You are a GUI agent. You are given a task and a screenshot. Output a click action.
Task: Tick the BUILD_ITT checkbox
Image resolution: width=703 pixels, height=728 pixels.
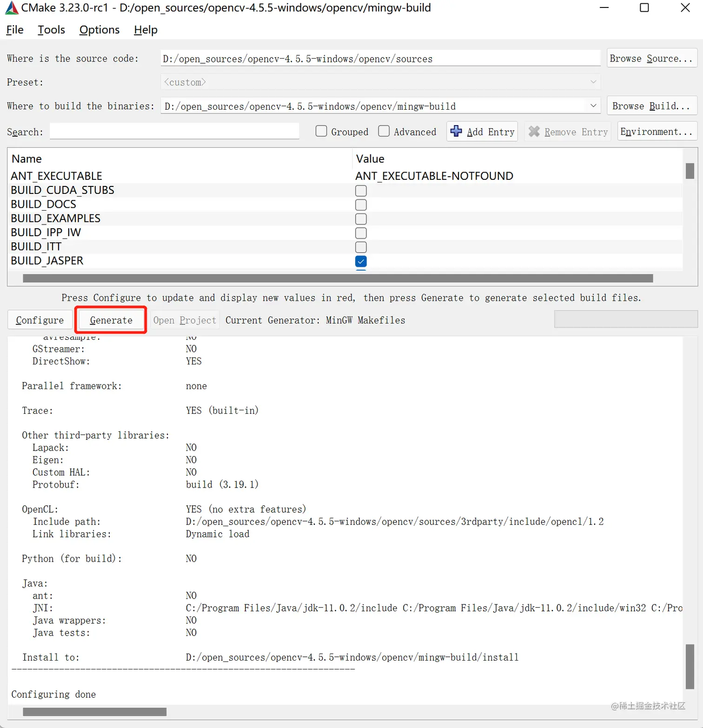(361, 247)
